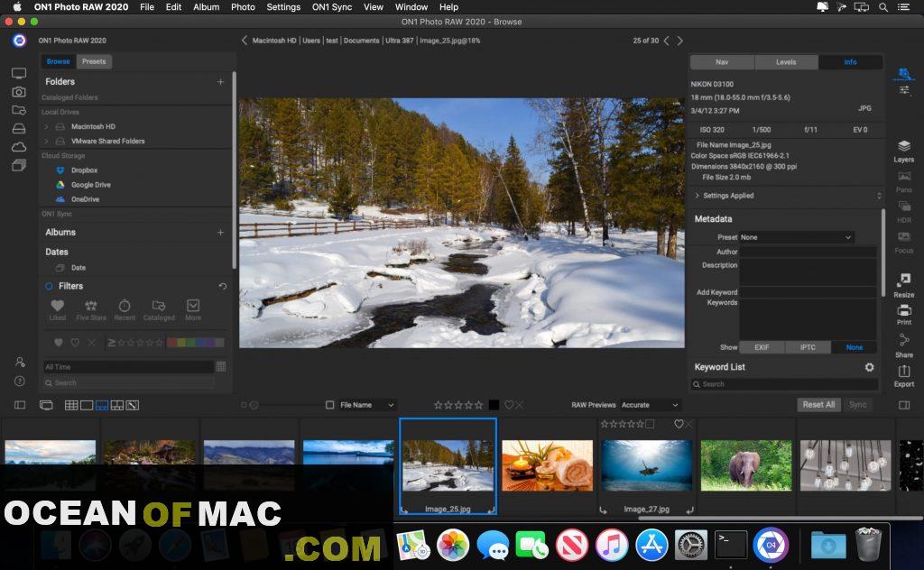Switch to the Nav tab

tap(722, 62)
